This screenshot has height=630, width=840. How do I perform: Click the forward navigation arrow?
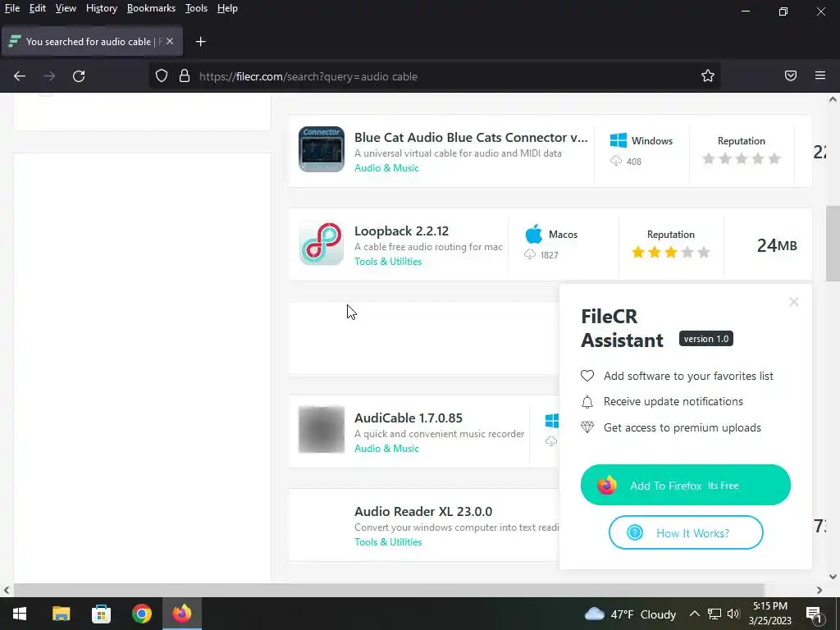click(x=49, y=76)
